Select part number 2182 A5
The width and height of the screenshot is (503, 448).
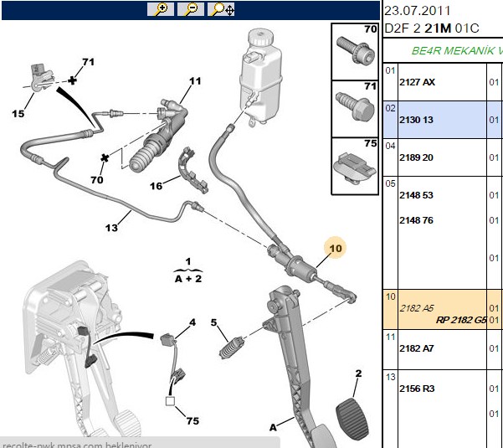(417, 308)
